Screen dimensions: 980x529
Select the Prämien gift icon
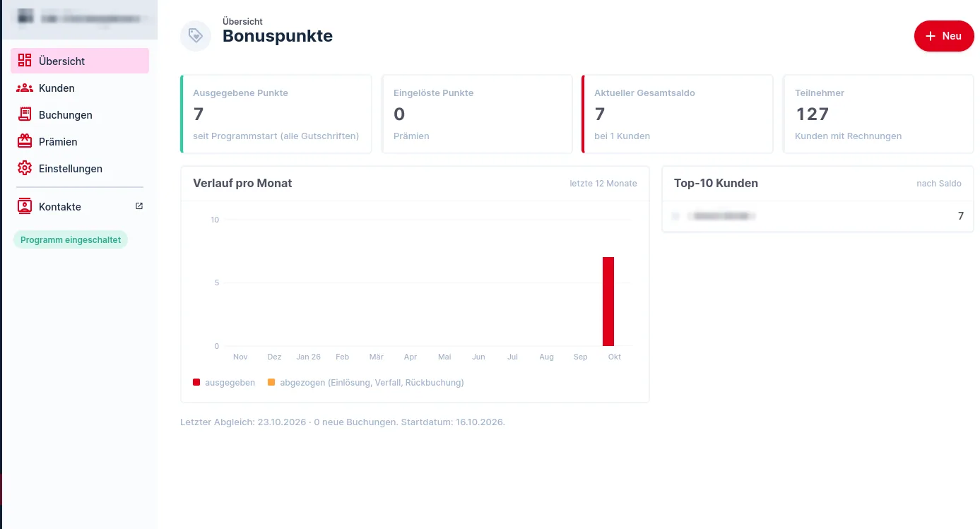(25, 141)
